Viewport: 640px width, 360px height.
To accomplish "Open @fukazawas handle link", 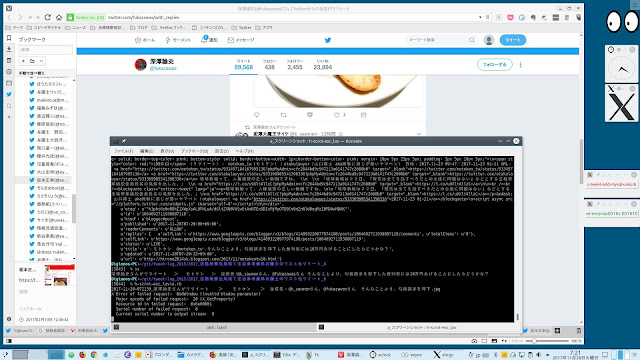I will point(163,68).
